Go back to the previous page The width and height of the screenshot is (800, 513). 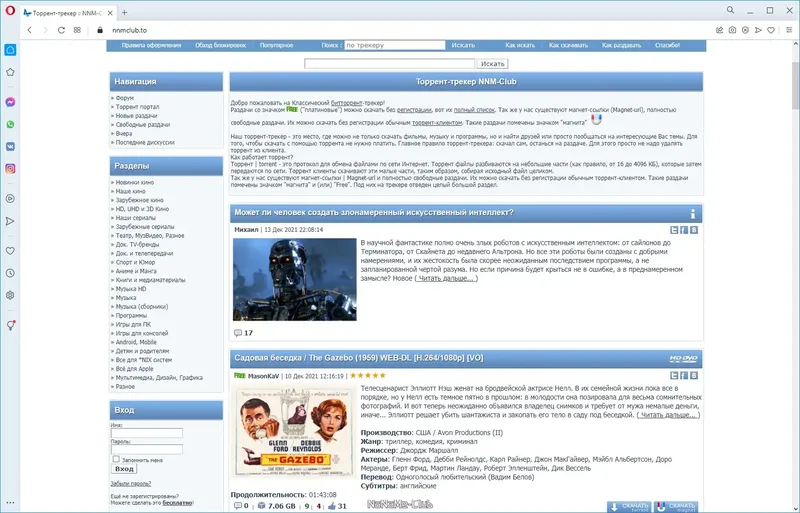click(30, 30)
